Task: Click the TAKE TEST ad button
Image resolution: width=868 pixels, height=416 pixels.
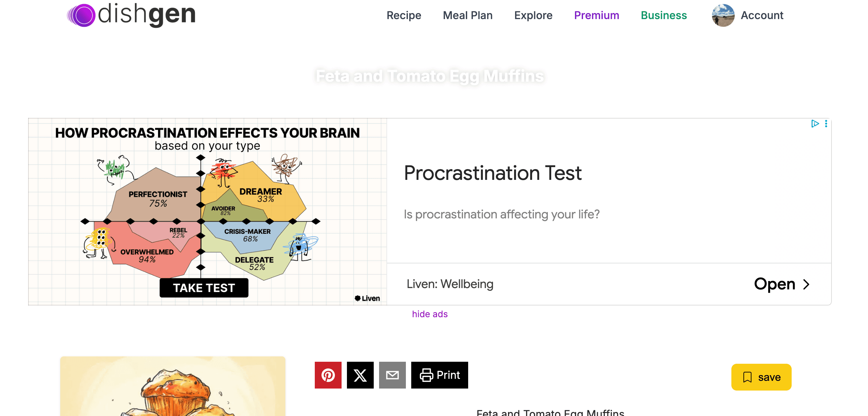Action: click(x=204, y=288)
